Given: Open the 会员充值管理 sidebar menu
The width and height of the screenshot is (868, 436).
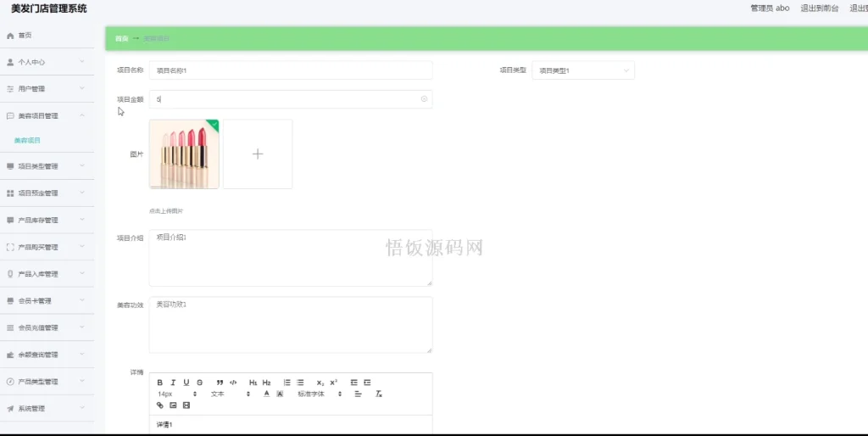Looking at the screenshot, I should 47,327.
